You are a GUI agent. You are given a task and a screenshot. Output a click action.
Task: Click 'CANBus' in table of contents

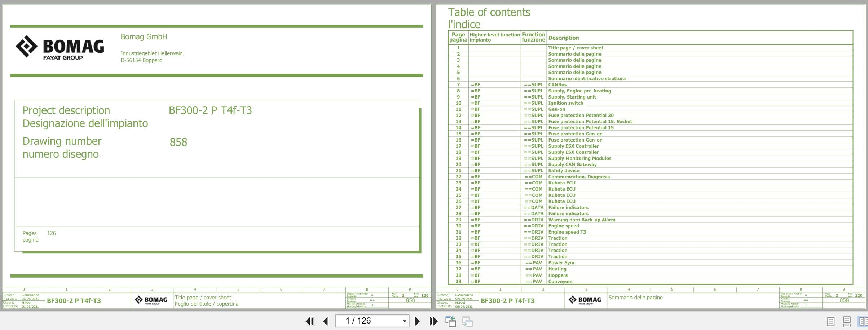click(x=557, y=84)
